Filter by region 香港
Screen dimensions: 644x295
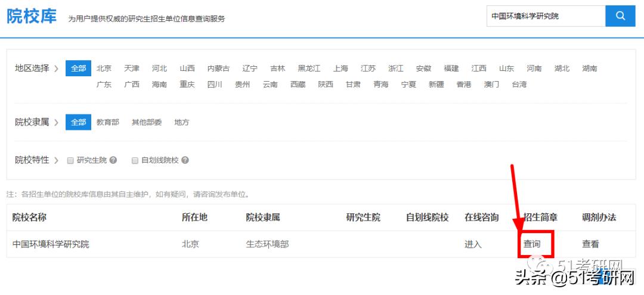(x=464, y=84)
